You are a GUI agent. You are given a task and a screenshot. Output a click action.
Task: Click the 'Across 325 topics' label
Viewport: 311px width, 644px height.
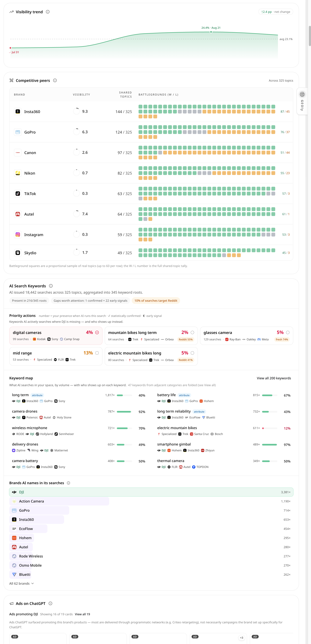281,81
